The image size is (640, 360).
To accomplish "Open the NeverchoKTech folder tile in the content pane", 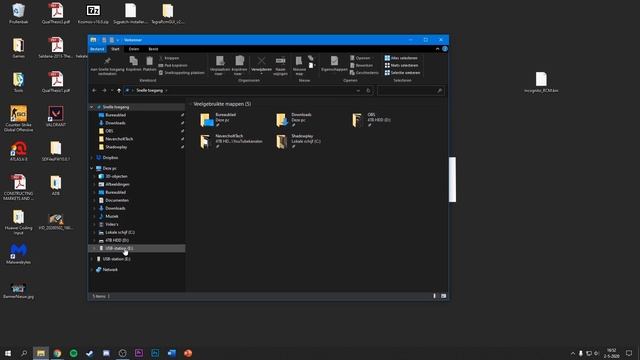I will [x=232, y=141].
